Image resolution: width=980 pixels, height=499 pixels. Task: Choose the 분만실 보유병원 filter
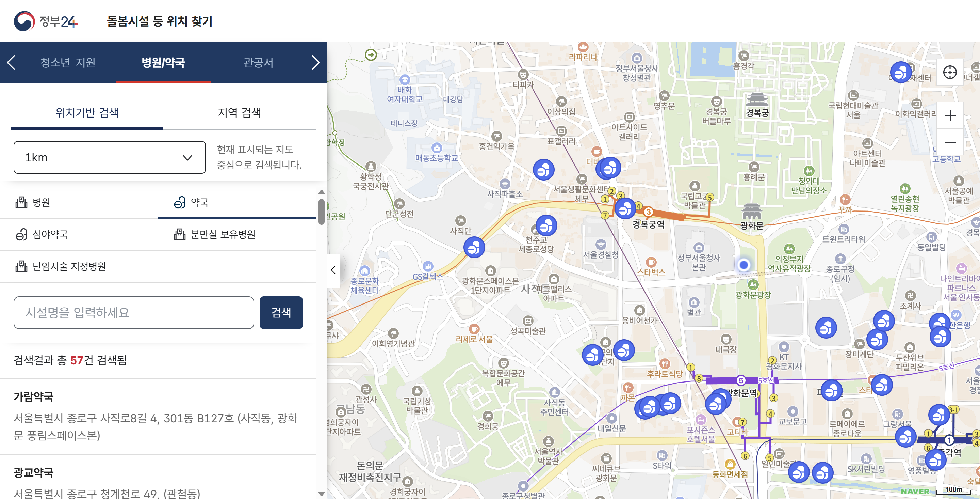coord(237,234)
